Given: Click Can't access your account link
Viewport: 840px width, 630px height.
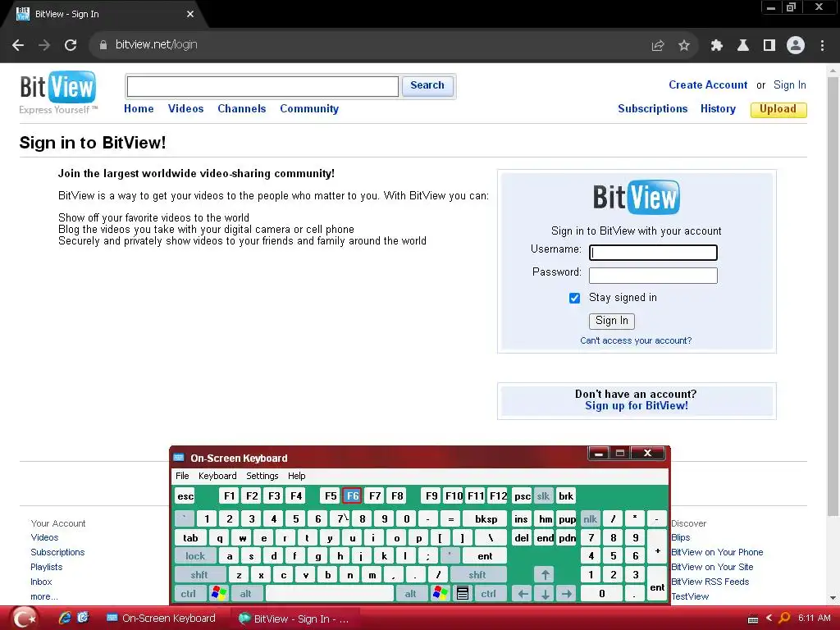Looking at the screenshot, I should 636,340.
